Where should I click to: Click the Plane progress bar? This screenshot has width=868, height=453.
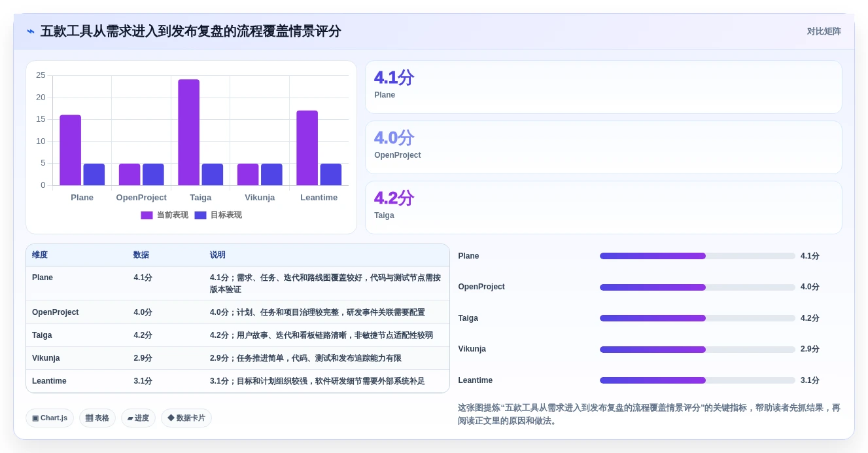[697, 256]
